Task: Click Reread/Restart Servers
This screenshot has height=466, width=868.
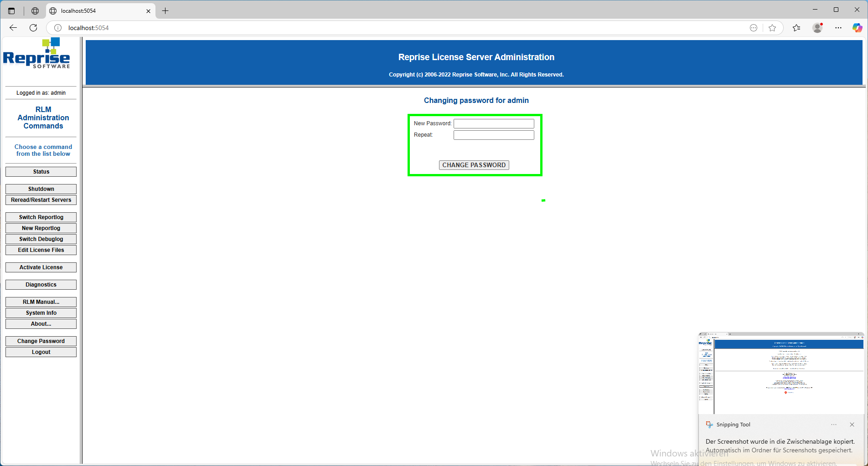Action: [41, 200]
